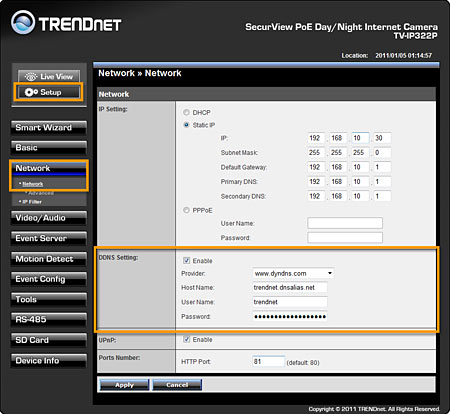
Task: Open the Smart Wizard menu
Action: pyautogui.click(x=49, y=128)
